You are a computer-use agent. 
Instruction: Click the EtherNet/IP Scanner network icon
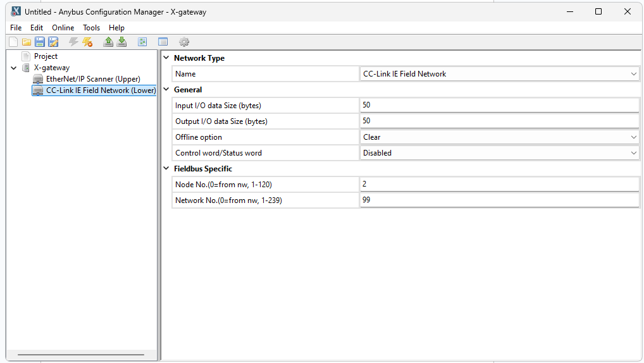(x=38, y=79)
